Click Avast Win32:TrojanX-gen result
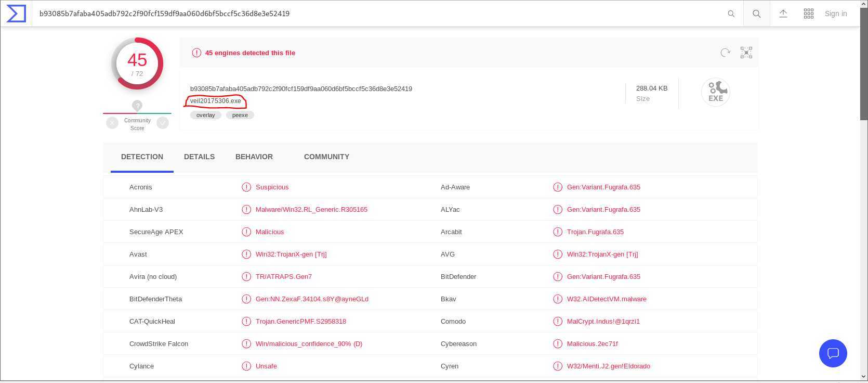 pyautogui.click(x=291, y=254)
